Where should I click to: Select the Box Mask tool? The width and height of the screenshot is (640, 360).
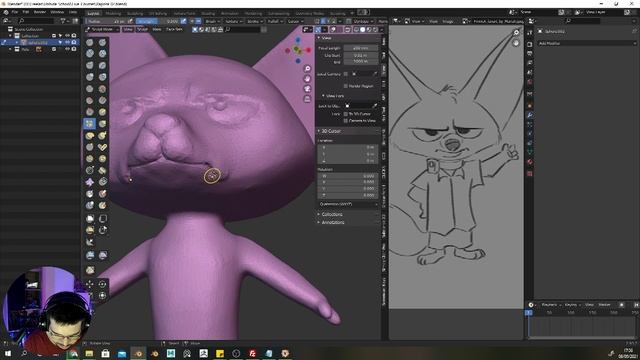pyautogui.click(x=90, y=218)
